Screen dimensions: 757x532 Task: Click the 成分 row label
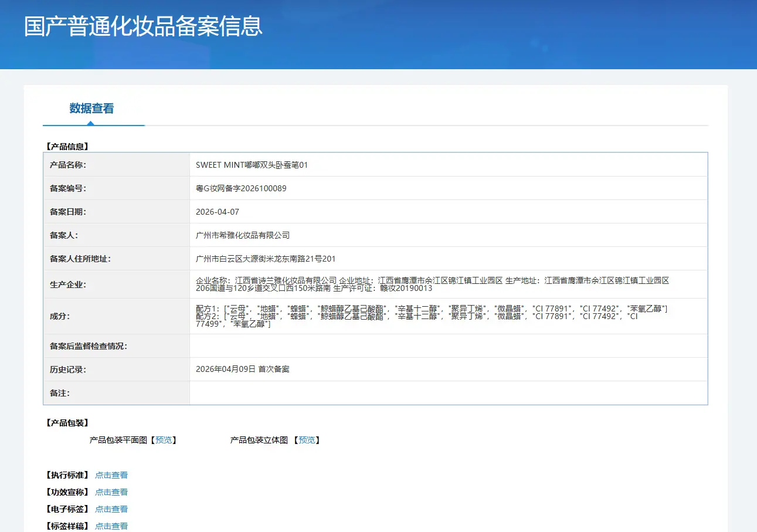pos(60,316)
